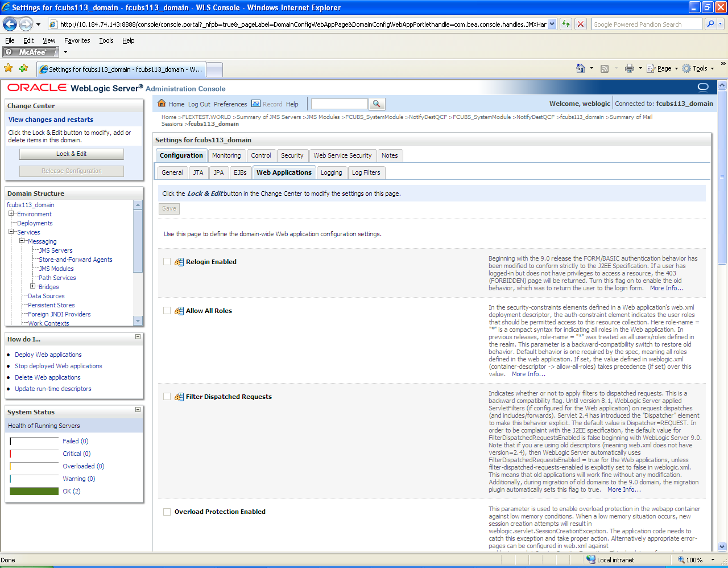Image resolution: width=728 pixels, height=568 pixels.
Task: Refresh the page using the refresh icon
Action: tap(566, 24)
